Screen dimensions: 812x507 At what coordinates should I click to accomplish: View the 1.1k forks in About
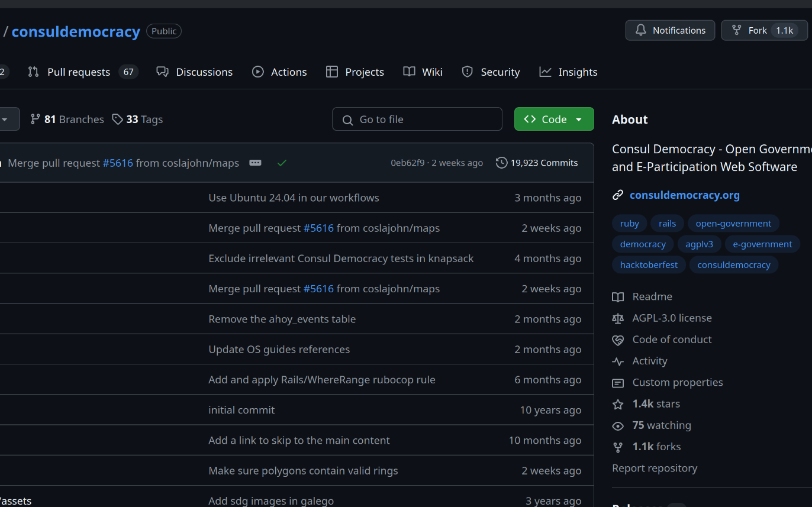point(657,447)
